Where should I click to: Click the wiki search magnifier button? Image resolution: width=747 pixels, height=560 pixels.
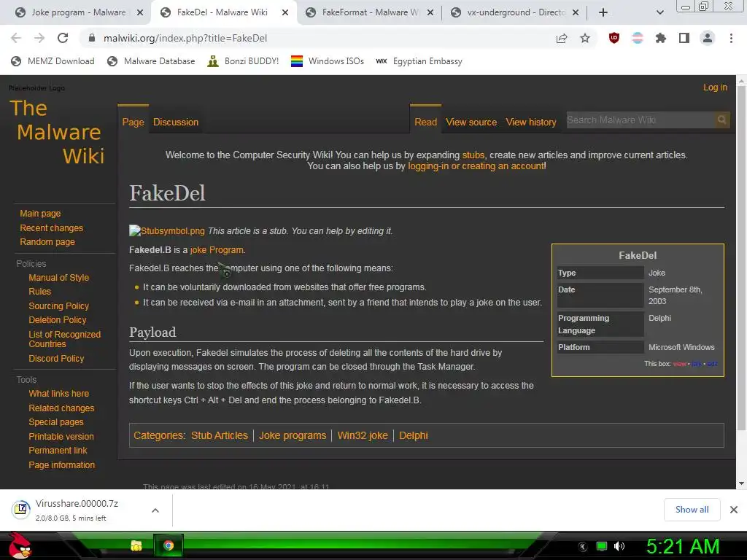[x=721, y=120]
